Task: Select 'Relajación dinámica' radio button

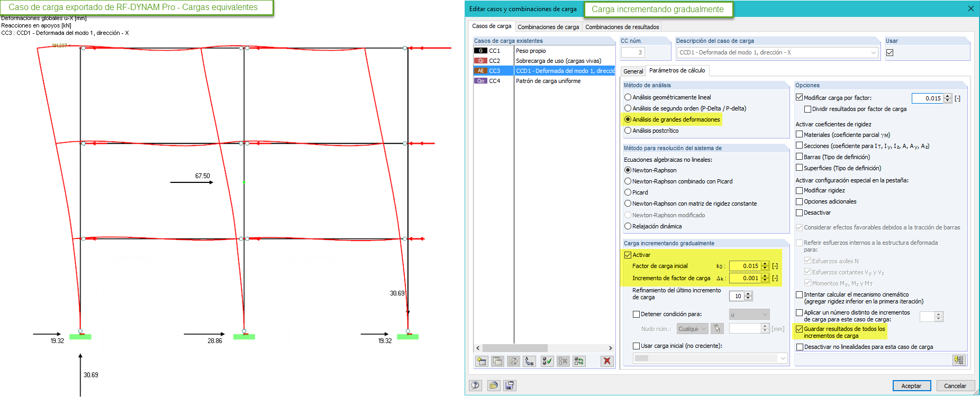Action: tap(628, 226)
